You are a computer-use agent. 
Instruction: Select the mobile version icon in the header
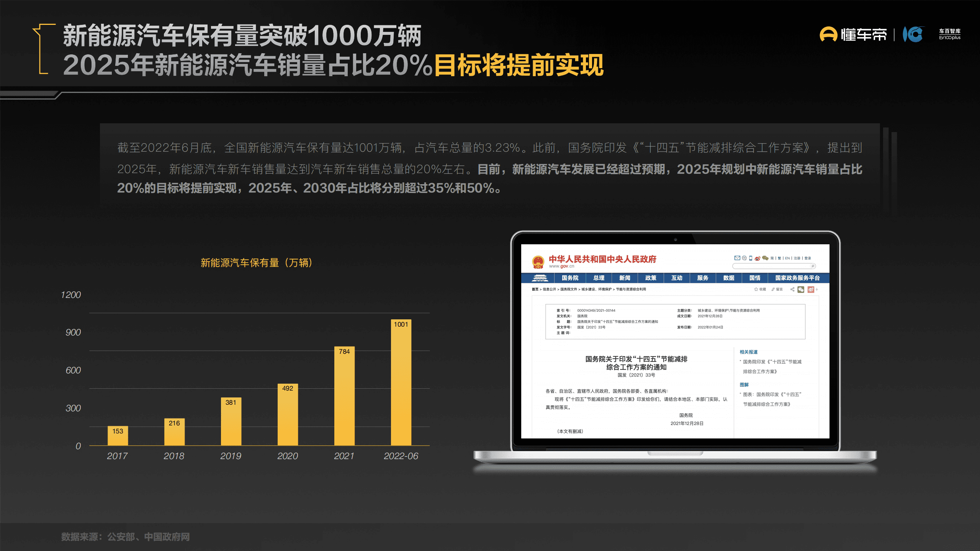tap(751, 258)
